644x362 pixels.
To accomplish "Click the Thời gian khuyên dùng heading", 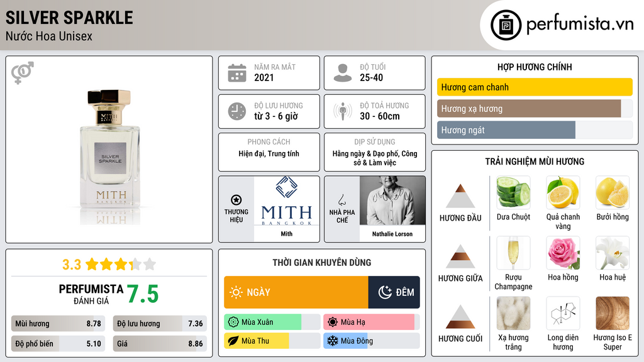I will pyautogui.click(x=322, y=263).
